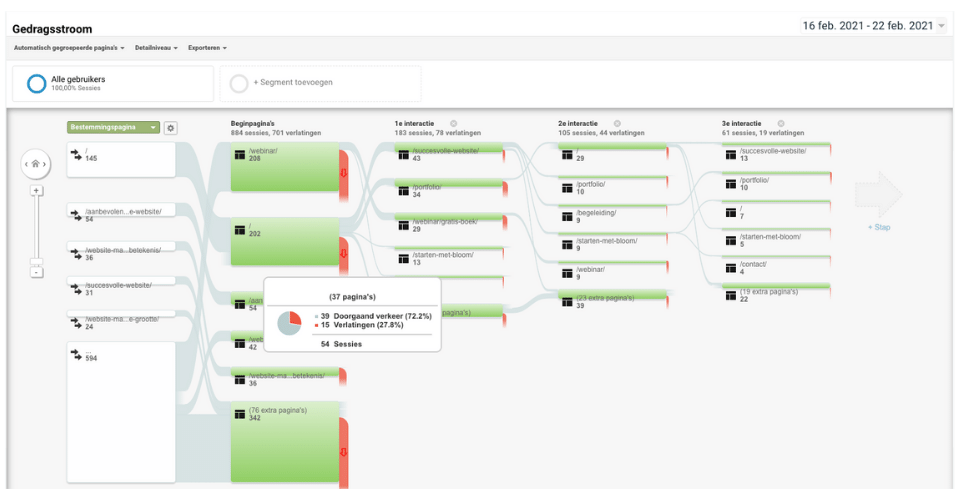Screen dimensions: 960x500
Task: Select the ... source node with 594
Action: 121,412
